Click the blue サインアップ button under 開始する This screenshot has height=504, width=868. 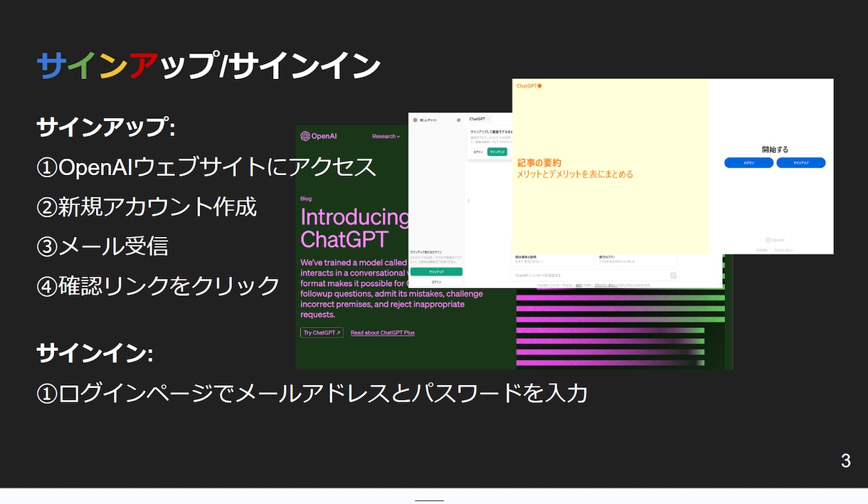click(x=801, y=163)
